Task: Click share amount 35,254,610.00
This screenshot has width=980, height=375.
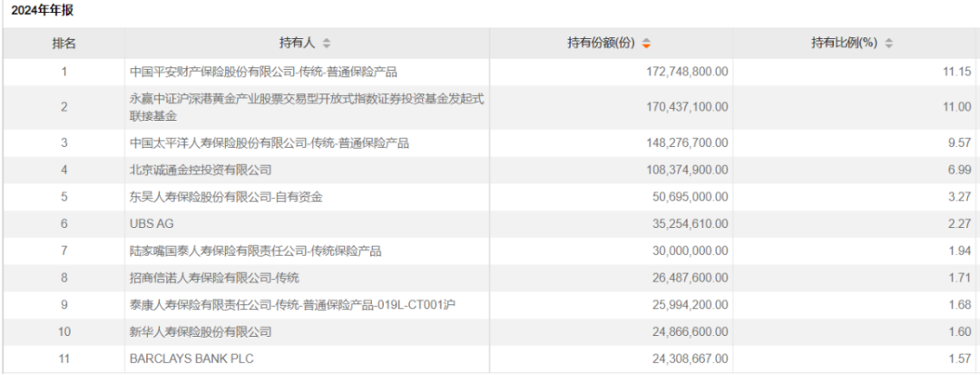Action: (x=690, y=224)
